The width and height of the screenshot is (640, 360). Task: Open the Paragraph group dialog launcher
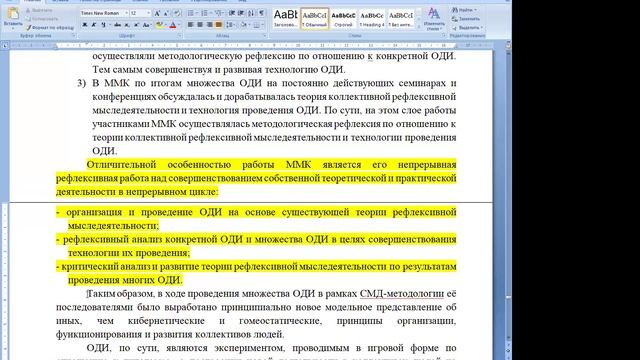264,36
